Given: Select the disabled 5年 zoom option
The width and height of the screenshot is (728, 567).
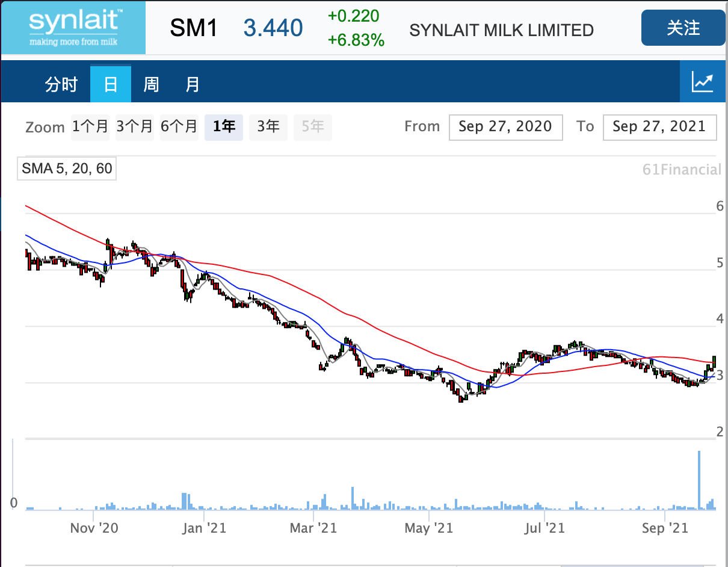Looking at the screenshot, I should [x=313, y=127].
